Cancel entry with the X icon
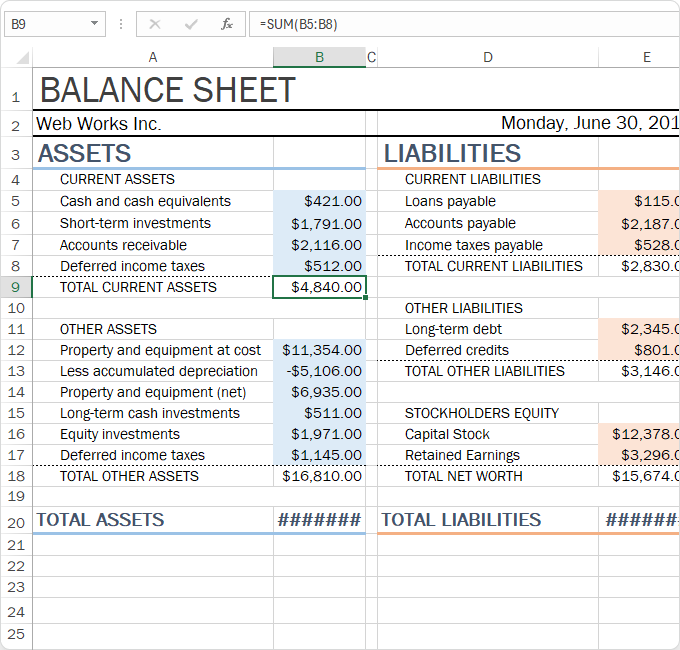This screenshot has height=650, width=680. coord(155,24)
